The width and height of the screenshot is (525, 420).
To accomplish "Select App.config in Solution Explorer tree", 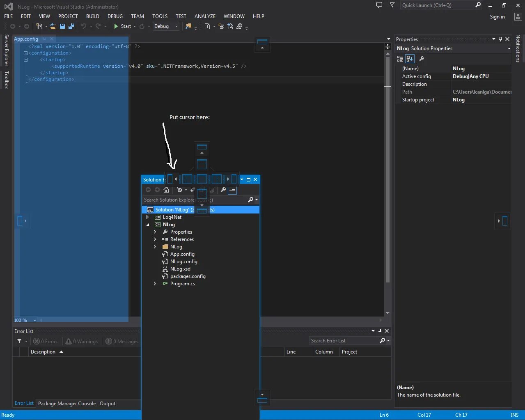I will pos(182,254).
